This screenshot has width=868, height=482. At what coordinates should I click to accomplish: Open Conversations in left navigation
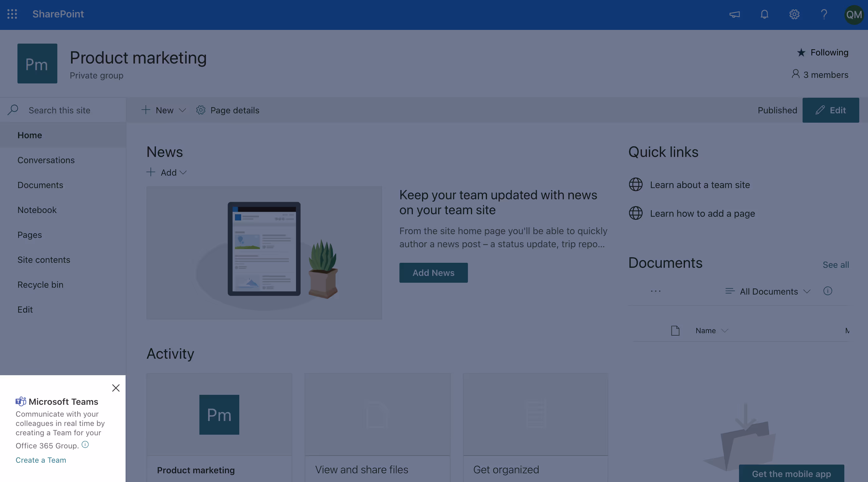point(46,160)
